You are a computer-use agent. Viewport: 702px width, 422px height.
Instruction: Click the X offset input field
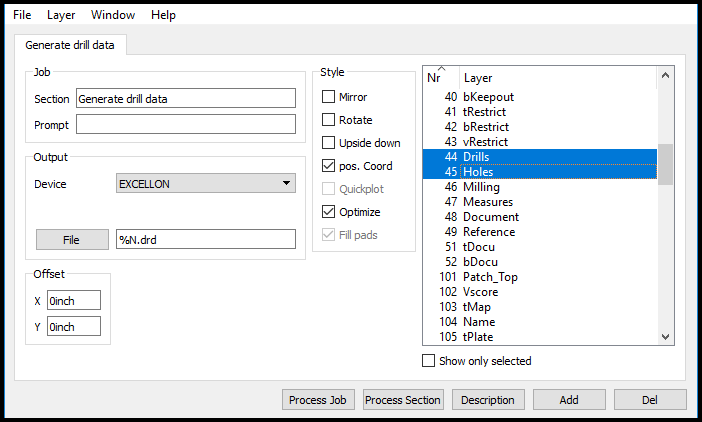pos(74,300)
